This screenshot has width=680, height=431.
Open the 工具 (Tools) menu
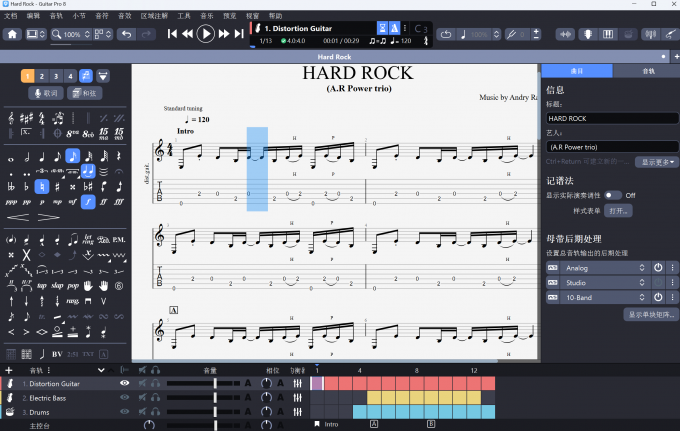point(184,16)
